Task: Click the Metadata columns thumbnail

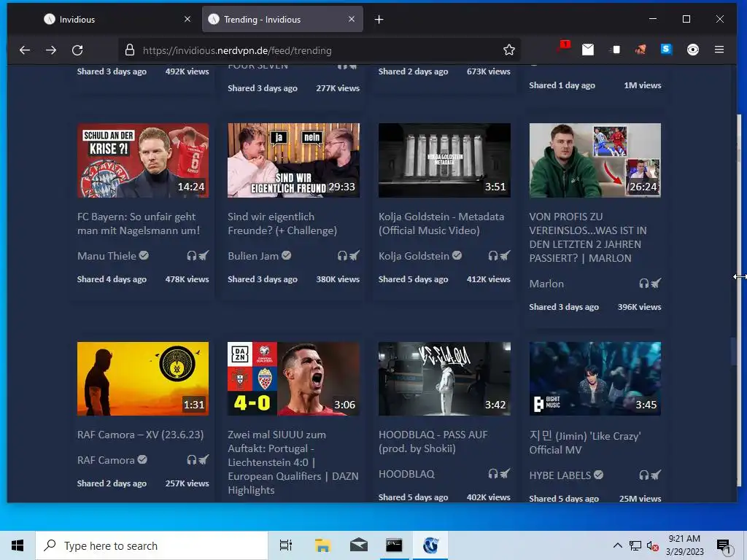Action: tap(444, 160)
